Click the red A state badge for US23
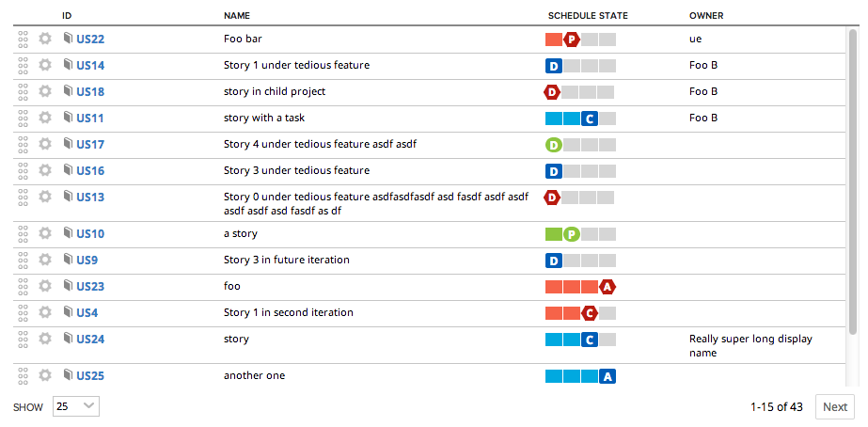The image size is (868, 427). click(x=608, y=287)
